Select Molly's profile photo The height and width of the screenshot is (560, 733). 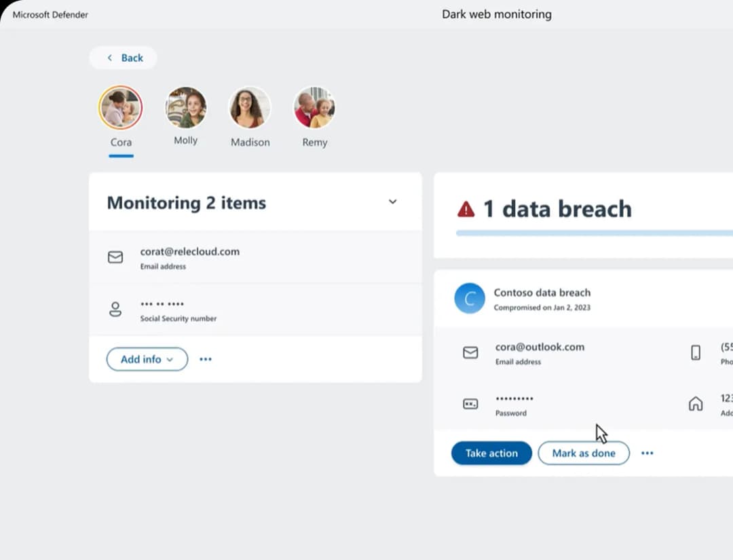[185, 107]
